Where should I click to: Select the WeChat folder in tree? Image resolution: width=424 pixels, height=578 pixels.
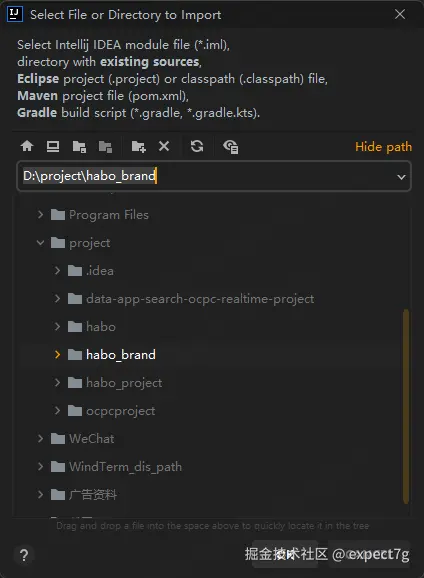point(91,439)
